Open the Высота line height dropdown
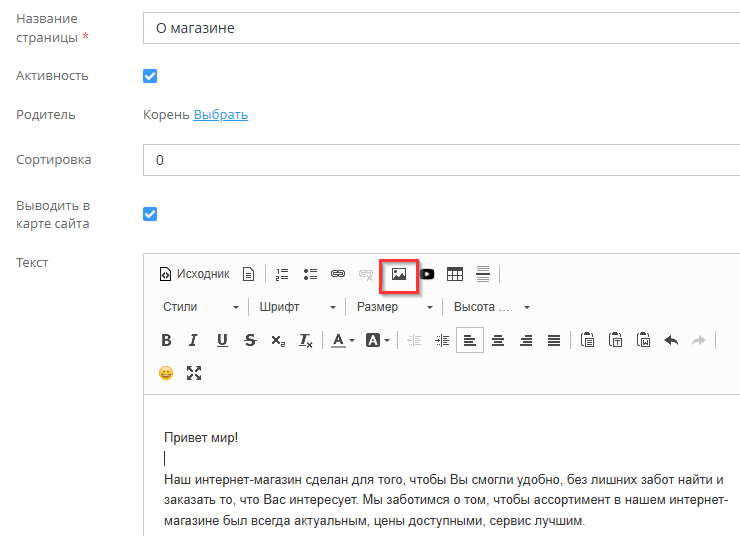This screenshot has height=536, width=740. (492, 307)
